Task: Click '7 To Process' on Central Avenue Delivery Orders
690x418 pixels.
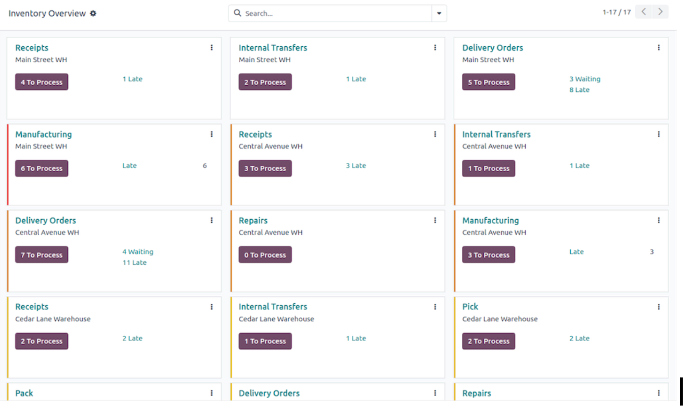Action: click(x=41, y=255)
